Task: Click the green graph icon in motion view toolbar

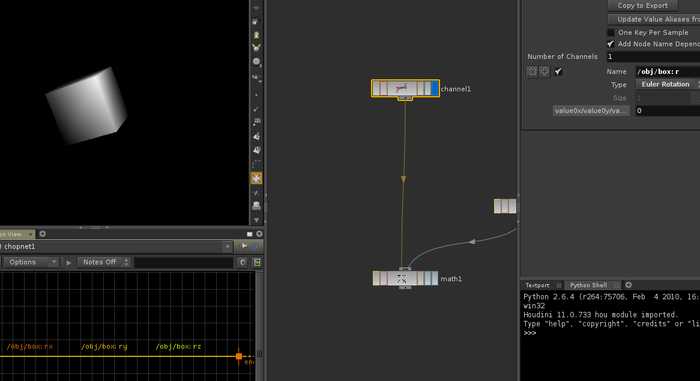Action: point(257,262)
